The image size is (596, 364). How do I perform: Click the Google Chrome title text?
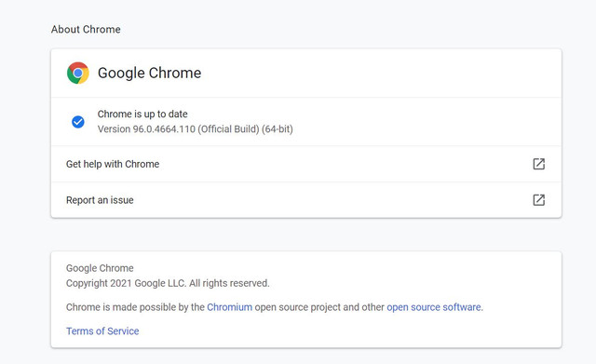pos(149,73)
